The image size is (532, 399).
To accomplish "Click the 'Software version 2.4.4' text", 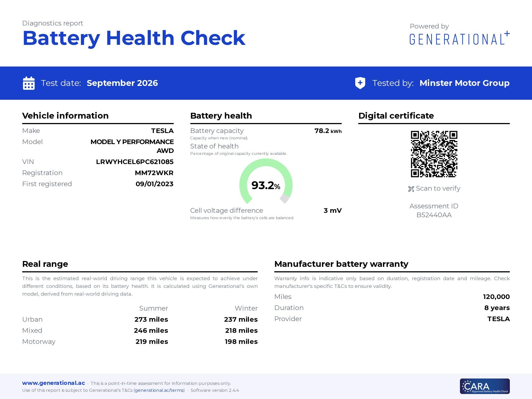I will pyautogui.click(x=215, y=390).
